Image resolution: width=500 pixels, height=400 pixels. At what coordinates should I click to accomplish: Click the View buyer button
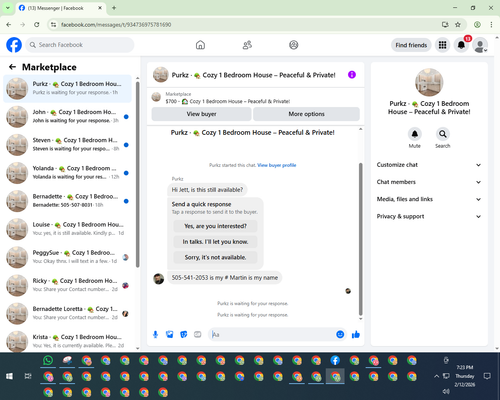coord(201,114)
